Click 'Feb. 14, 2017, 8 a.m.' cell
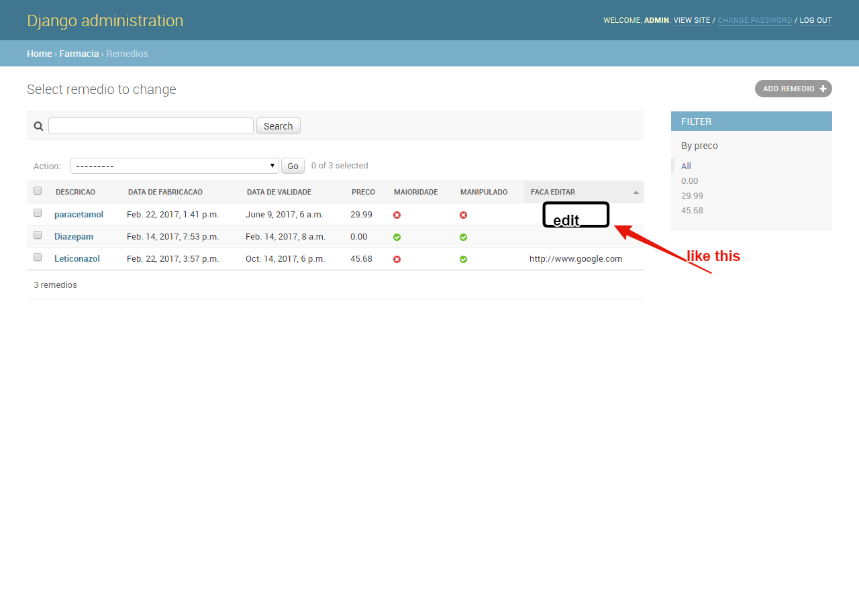This screenshot has height=616, width=859. pos(286,237)
